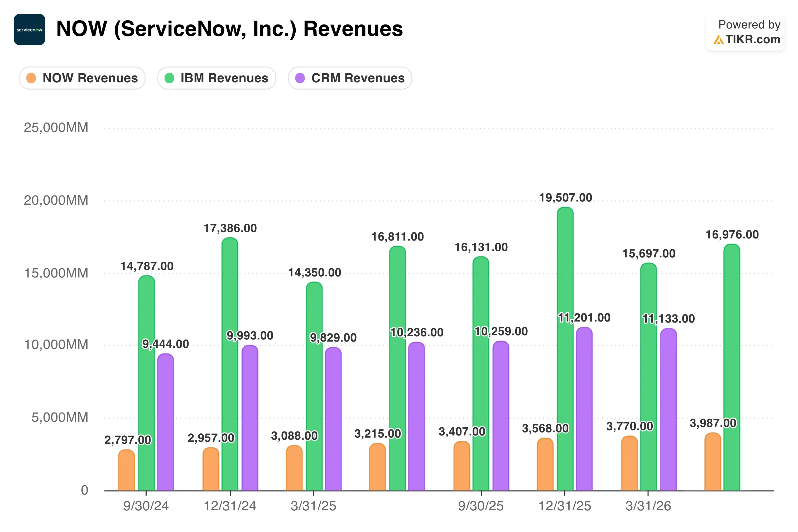
Task: Select the purple CRM bar for 3/31/25
Action: click(333, 419)
